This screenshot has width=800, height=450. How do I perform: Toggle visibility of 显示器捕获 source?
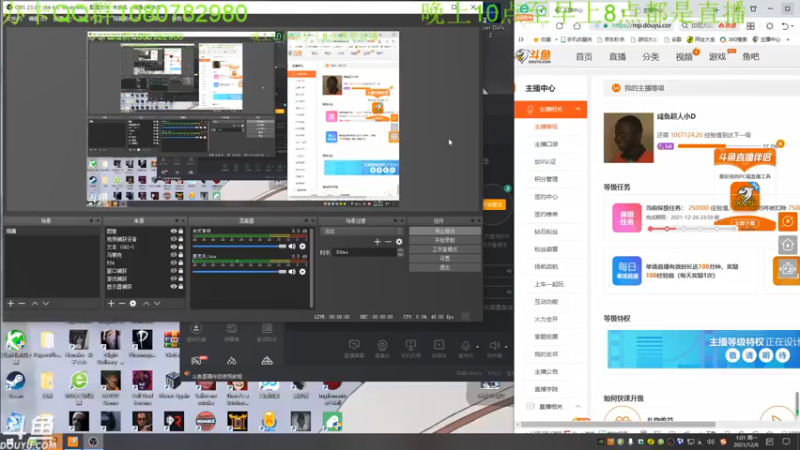coord(173,287)
